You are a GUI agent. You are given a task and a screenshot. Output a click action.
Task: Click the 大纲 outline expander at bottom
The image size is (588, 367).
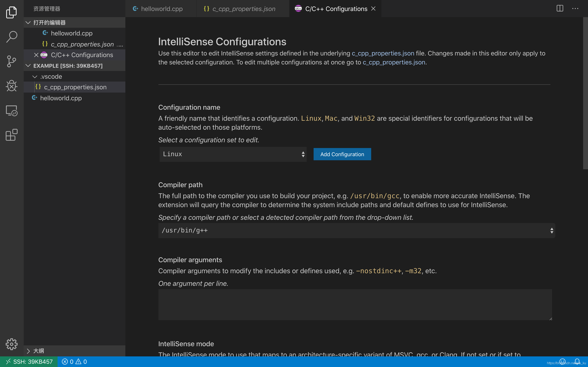[x=28, y=351]
